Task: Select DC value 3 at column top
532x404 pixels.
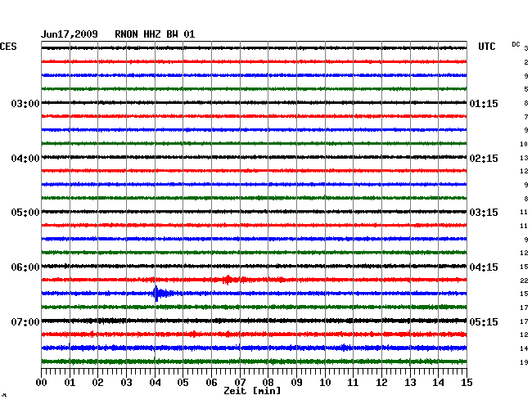Action: (x=526, y=48)
